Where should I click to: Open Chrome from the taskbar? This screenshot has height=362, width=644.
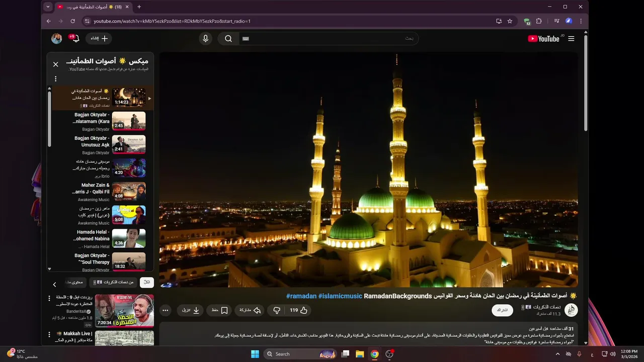click(374, 354)
